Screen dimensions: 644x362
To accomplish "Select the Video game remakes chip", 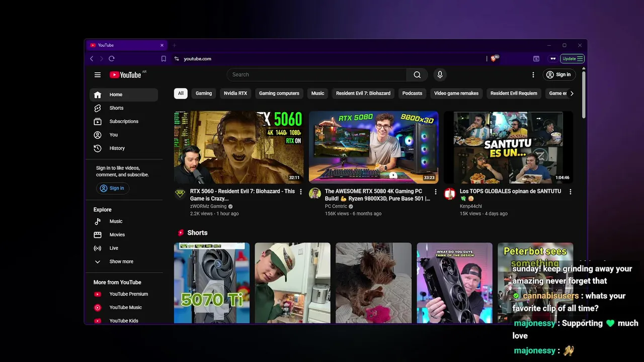I will click(456, 93).
